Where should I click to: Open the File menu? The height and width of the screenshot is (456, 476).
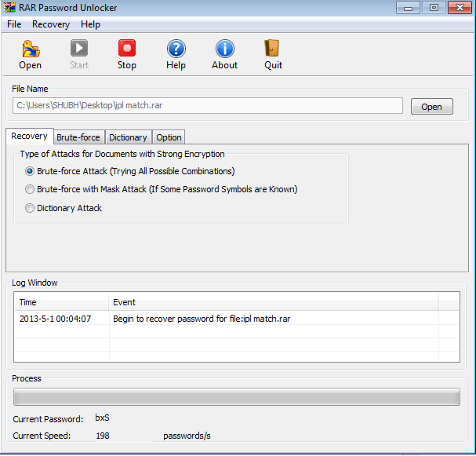[x=14, y=24]
